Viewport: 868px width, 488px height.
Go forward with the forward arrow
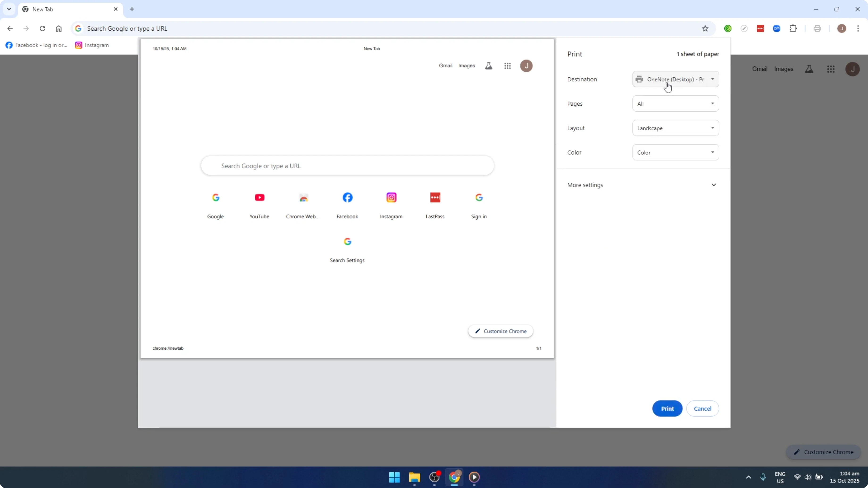tap(26, 29)
